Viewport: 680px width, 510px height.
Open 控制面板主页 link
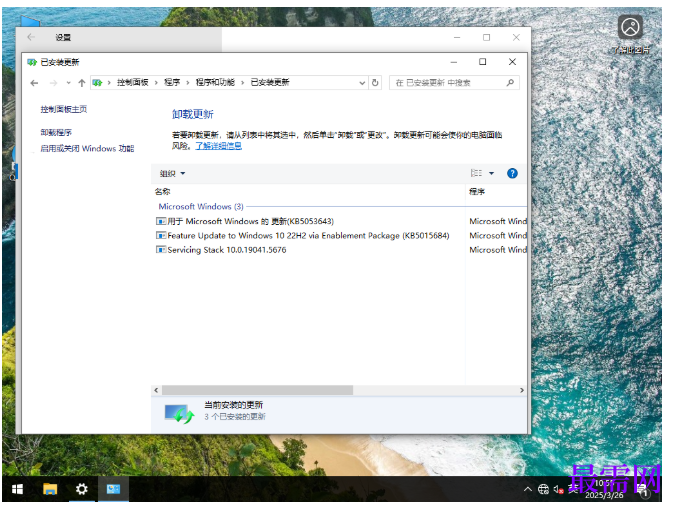coord(64,109)
